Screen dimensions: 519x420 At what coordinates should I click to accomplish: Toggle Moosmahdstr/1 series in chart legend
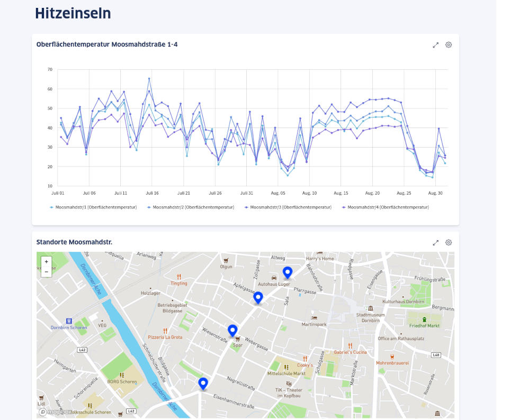(95, 207)
